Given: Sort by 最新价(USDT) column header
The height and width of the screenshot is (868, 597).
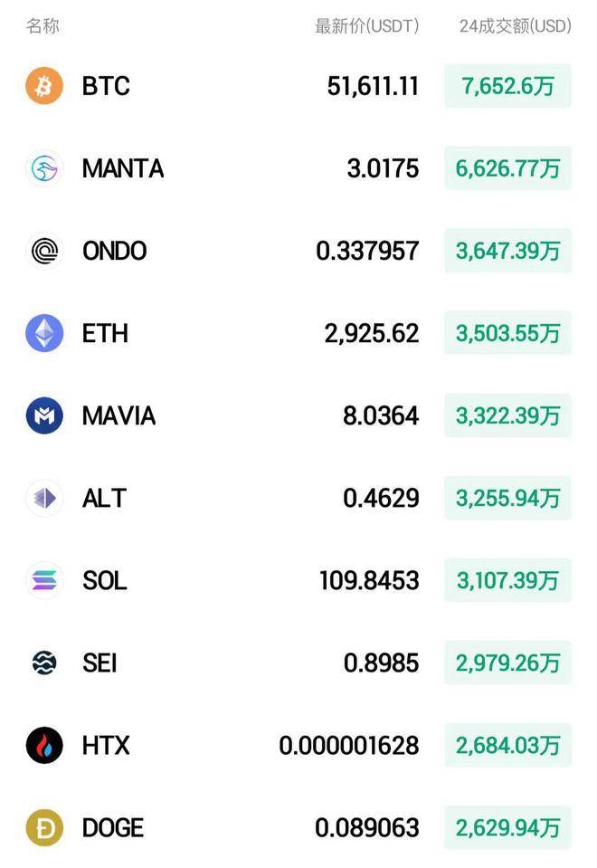Looking at the screenshot, I should [367, 25].
